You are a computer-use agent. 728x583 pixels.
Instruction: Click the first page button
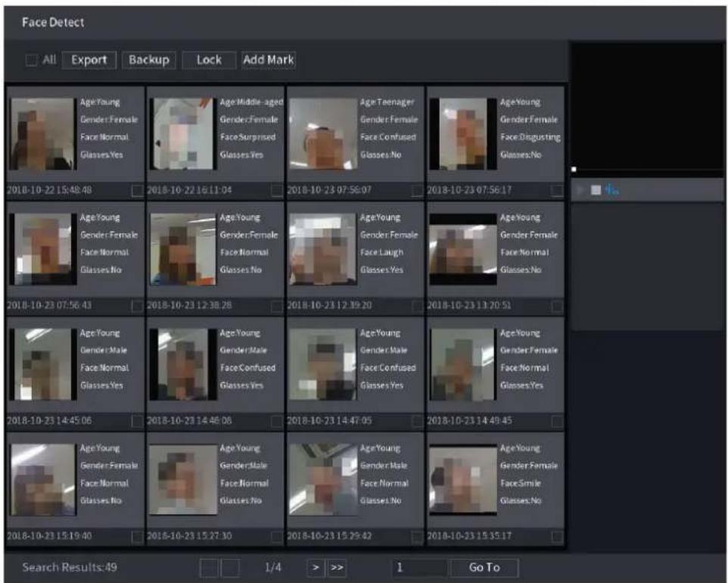tap(208, 568)
